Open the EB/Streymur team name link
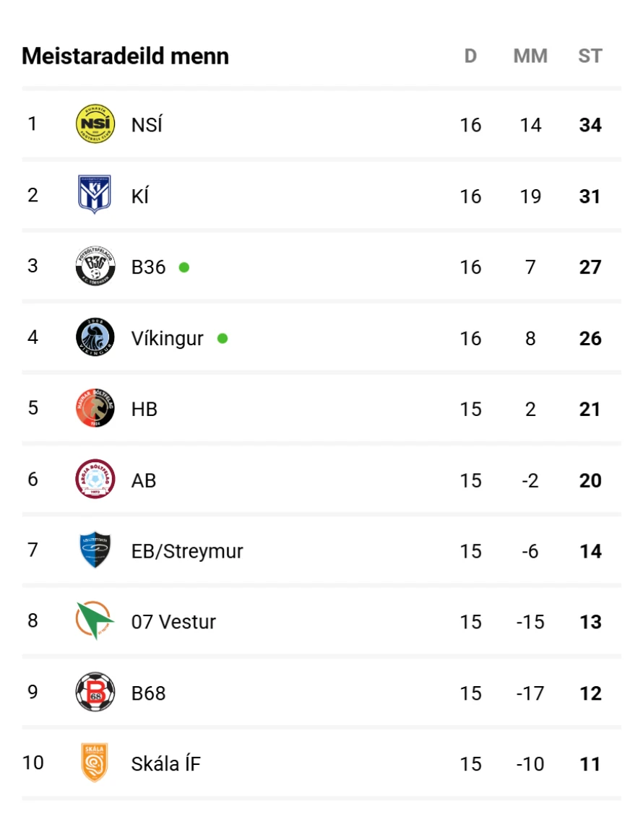 tap(187, 550)
